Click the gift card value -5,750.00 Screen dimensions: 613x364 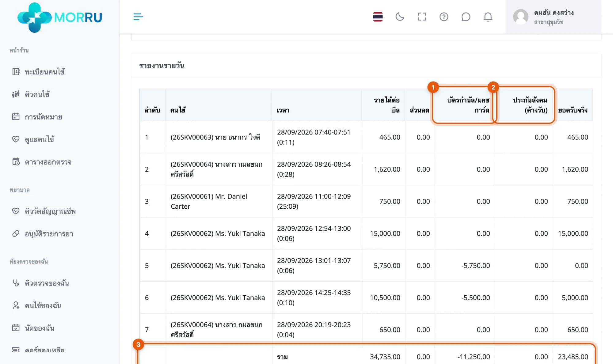point(475,265)
